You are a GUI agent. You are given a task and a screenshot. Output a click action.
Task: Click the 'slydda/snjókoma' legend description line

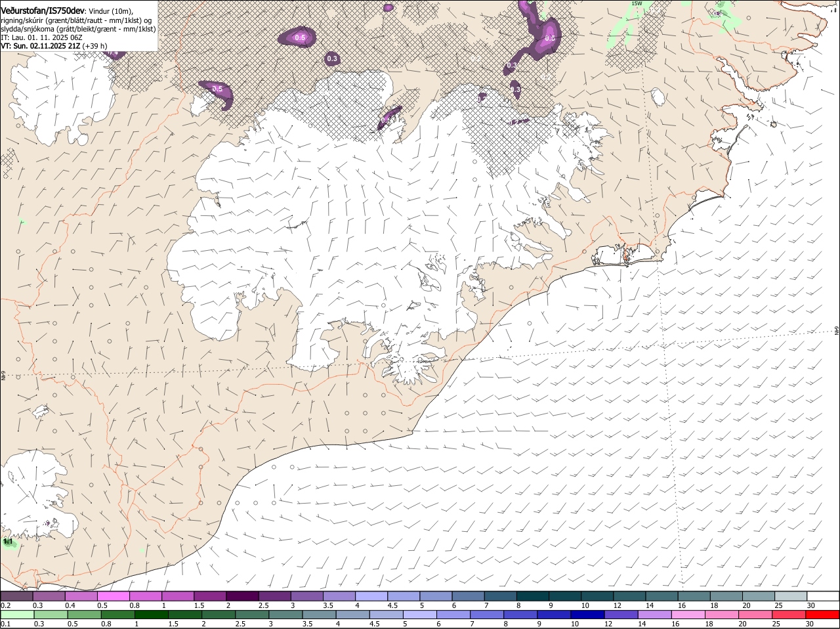pos(79,29)
